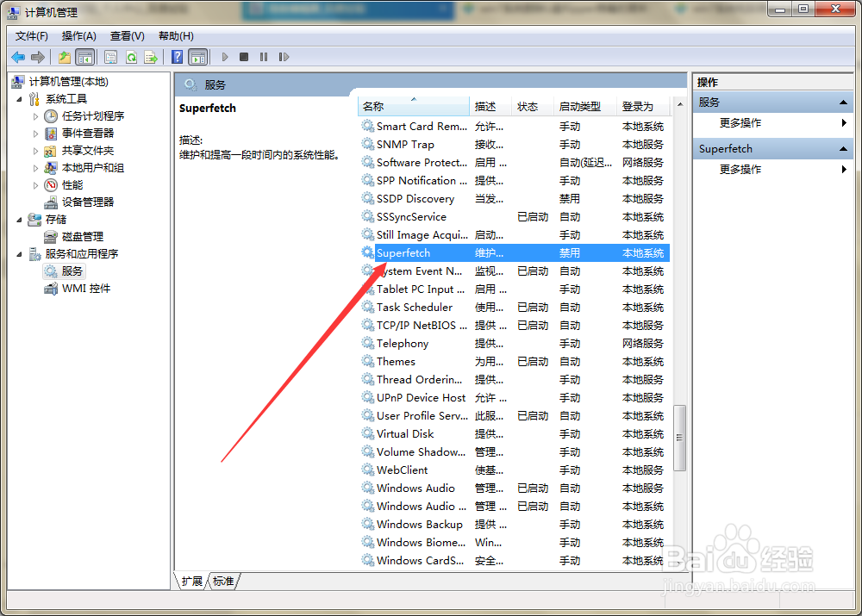Open Help via blue question mark icon
Screen dimensions: 862x616
click(177, 57)
